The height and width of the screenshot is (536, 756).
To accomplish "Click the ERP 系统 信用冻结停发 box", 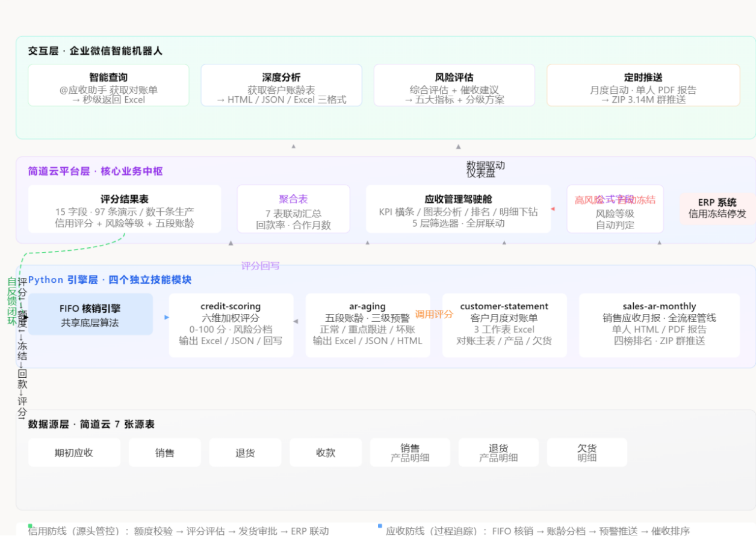I will coord(717,208).
